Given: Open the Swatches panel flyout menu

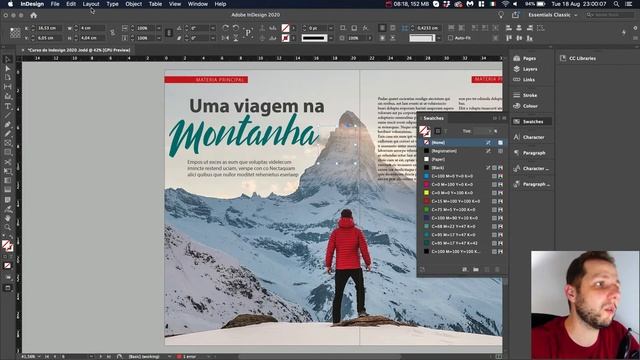Looking at the screenshot, I should (x=504, y=118).
